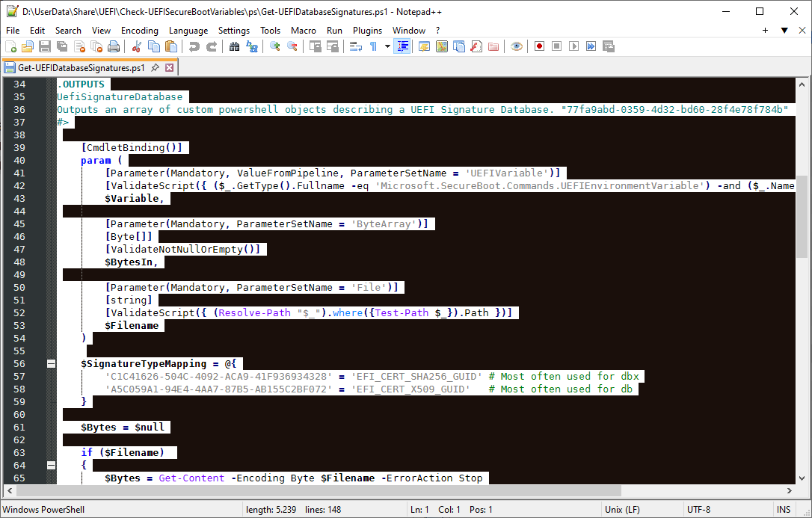
Task: Pin the Get-UEFIDatabaseSignatures.ps1 tab
Action: 155,66
